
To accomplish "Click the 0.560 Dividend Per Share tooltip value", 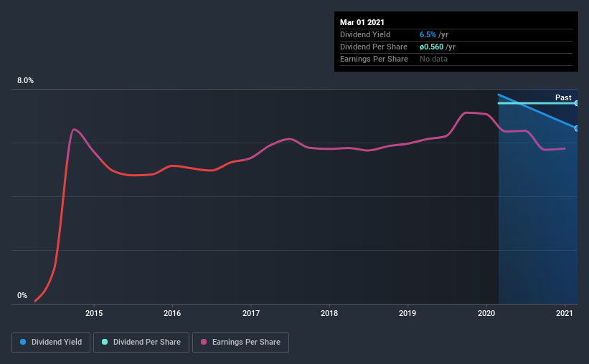I will click(x=432, y=47).
